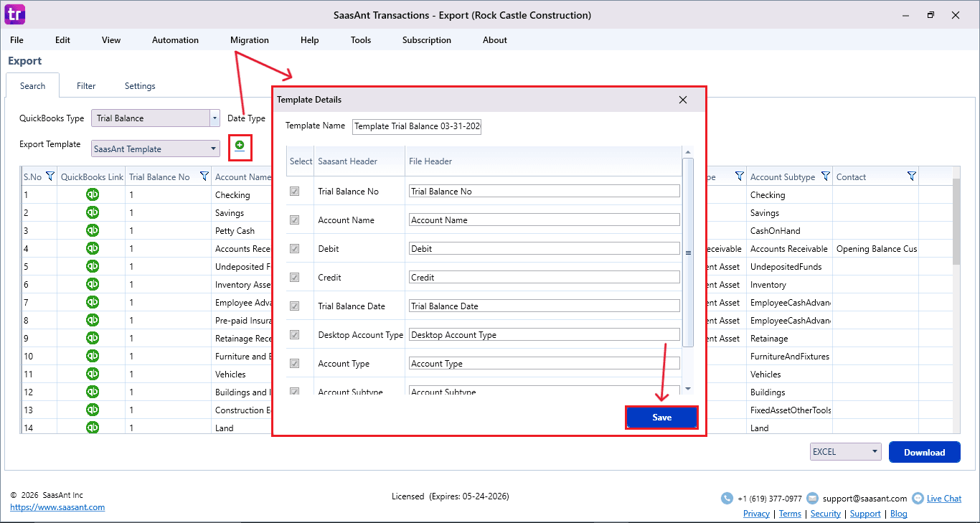The width and height of the screenshot is (980, 523).
Task: Open the QuickBooks link icon for Checking row
Action: (92, 194)
